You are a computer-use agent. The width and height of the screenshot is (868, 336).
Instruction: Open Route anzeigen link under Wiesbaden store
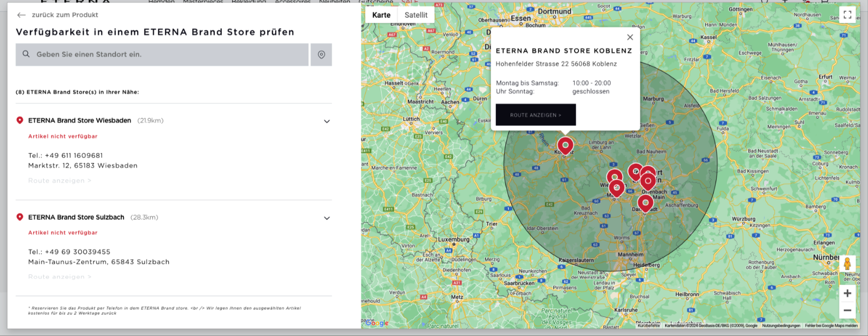pyautogui.click(x=60, y=181)
